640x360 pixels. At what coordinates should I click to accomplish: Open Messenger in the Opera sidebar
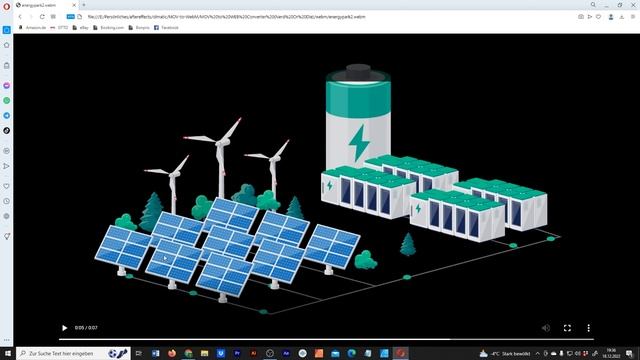click(7, 85)
